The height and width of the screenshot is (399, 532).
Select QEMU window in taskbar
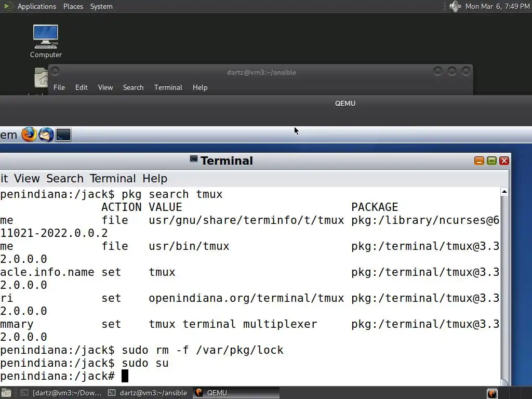(x=236, y=393)
